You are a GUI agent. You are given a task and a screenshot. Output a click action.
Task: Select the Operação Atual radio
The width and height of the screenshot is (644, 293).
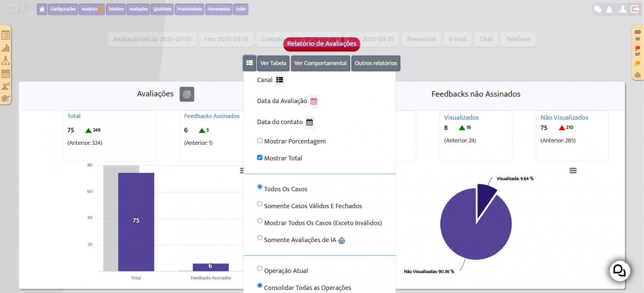pos(260,269)
